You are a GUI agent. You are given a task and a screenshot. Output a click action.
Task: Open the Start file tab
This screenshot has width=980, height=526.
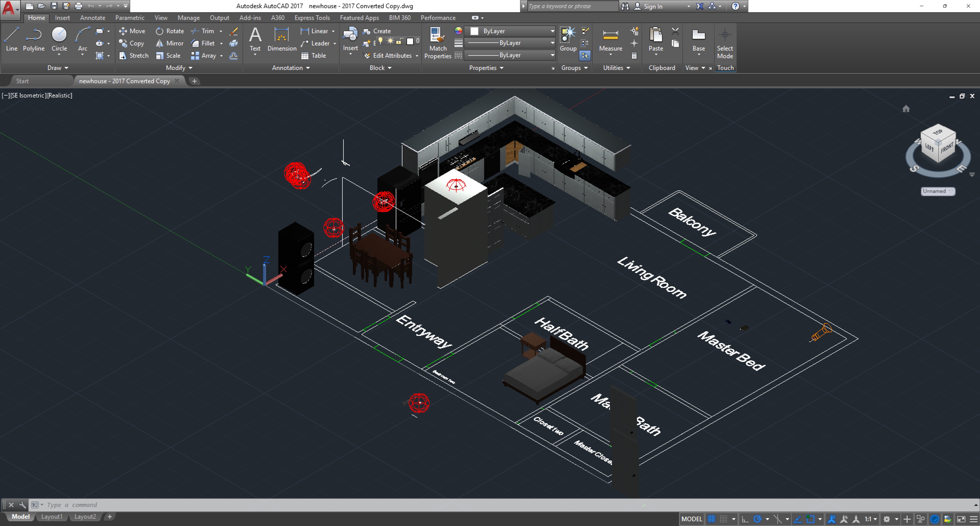point(22,81)
